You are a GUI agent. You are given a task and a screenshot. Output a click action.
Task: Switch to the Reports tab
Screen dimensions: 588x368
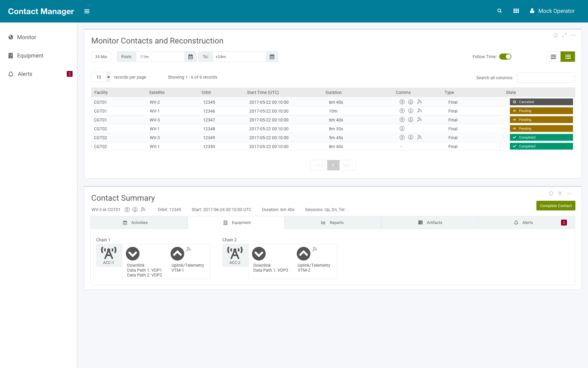333,222
